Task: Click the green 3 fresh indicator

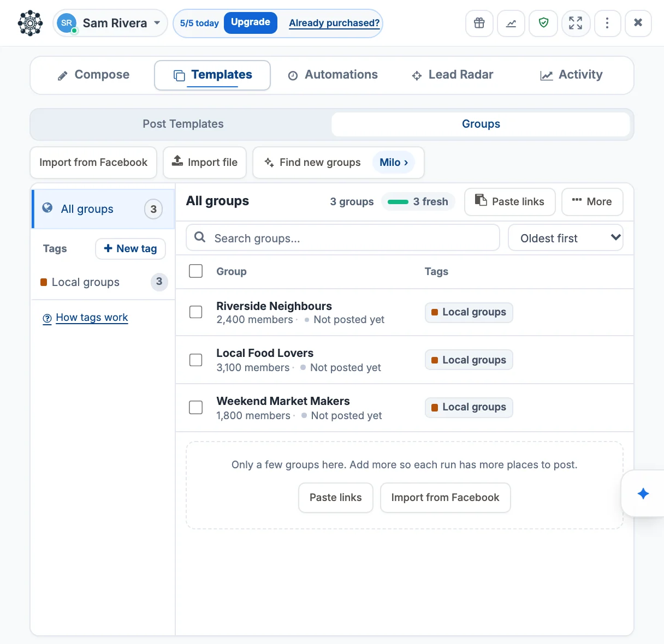Action: coord(418,201)
